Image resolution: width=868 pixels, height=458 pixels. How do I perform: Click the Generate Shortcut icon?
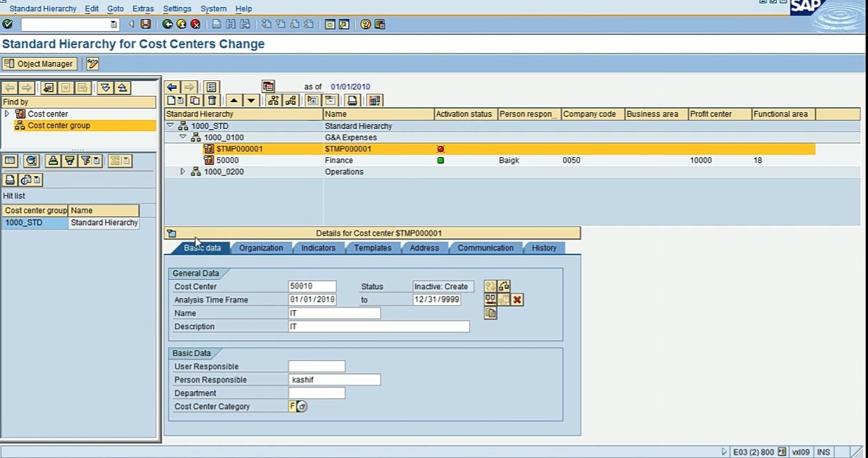point(343,24)
